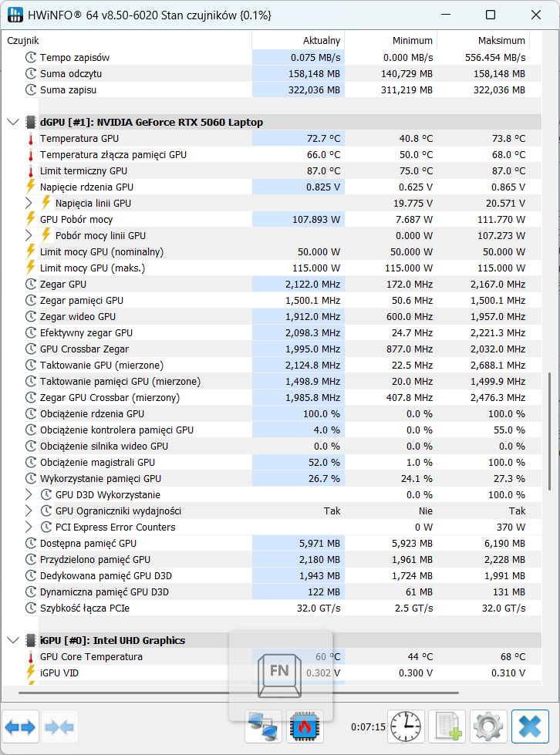The width and height of the screenshot is (560, 755).
Task: Click the chip icon of iGPU Intel section
Action: (x=31, y=640)
